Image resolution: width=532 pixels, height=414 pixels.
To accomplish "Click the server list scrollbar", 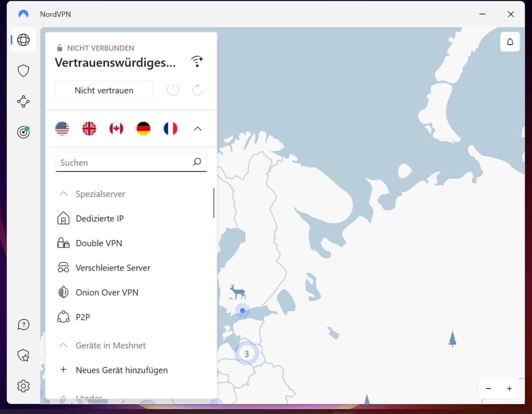I will 213,203.
